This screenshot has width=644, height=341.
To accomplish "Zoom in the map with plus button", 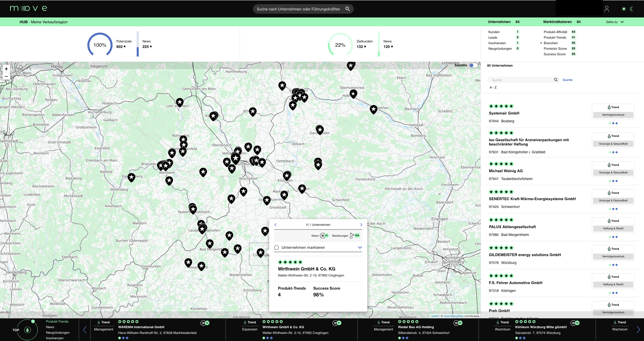I will pos(6,69).
